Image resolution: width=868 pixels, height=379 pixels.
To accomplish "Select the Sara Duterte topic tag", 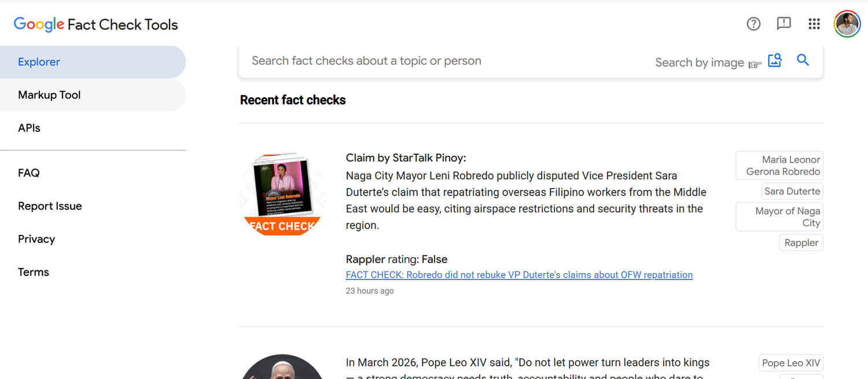I will click(x=792, y=192).
